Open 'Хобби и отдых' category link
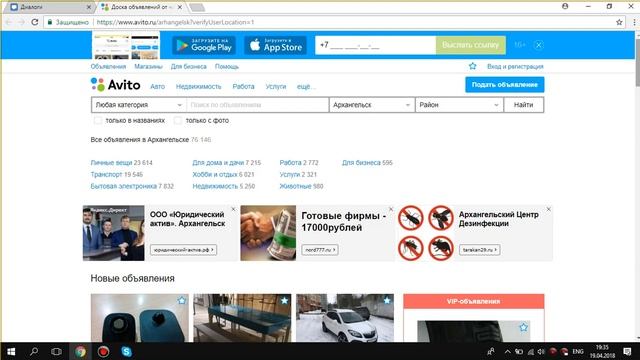 pos(215,174)
